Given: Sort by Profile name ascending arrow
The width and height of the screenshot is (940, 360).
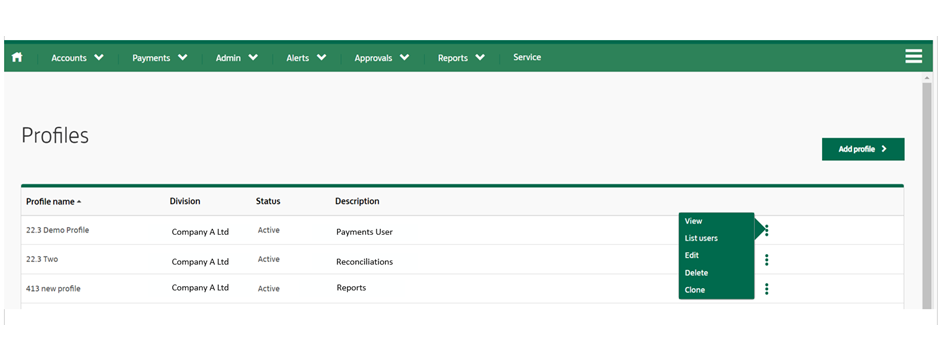Looking at the screenshot, I should (x=79, y=202).
